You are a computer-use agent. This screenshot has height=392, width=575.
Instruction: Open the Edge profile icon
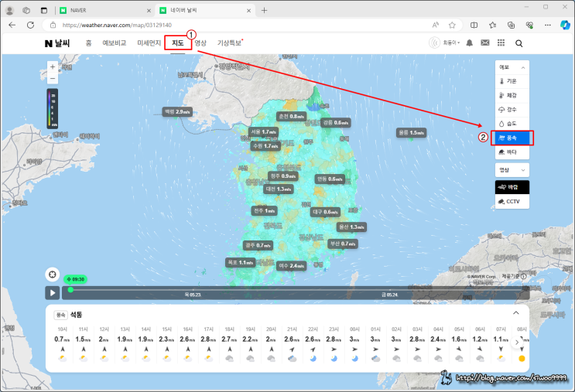pyautogui.click(x=9, y=11)
